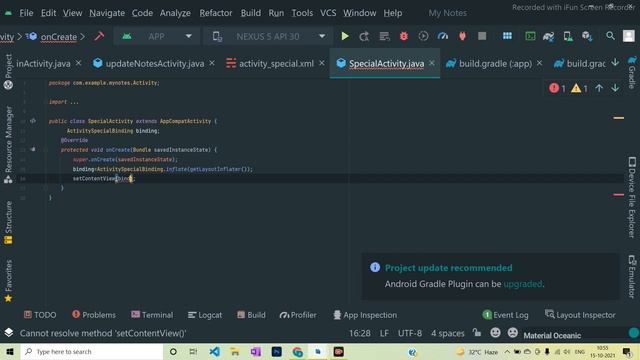This screenshot has width=640, height=360.
Task: Open the 4 spaces indent selector
Action: coord(448,333)
